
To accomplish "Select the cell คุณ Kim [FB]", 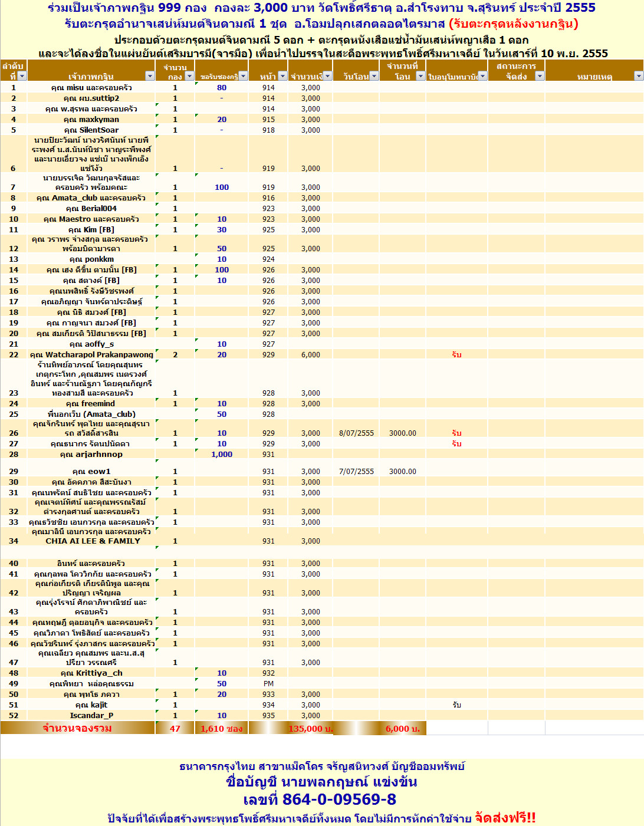I will (x=91, y=230).
